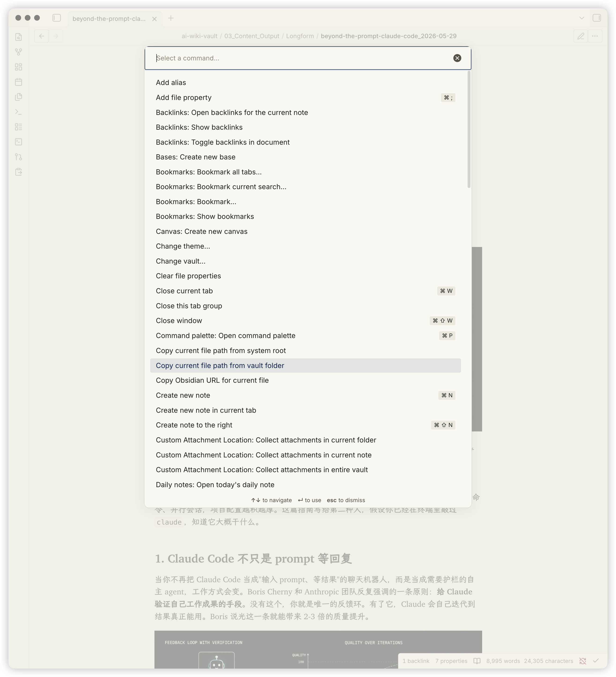Click the command list scrollbar
Viewport: 616px width, 677px height.
[469, 129]
